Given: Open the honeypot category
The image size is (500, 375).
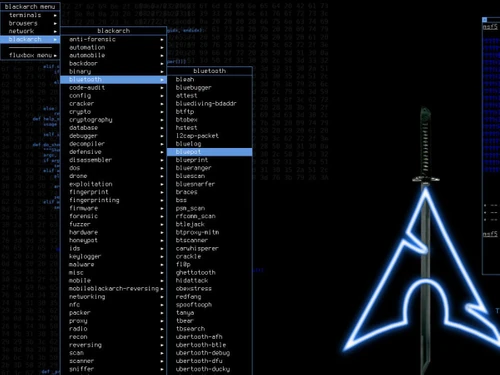Looking at the screenshot, I should click(x=113, y=240).
